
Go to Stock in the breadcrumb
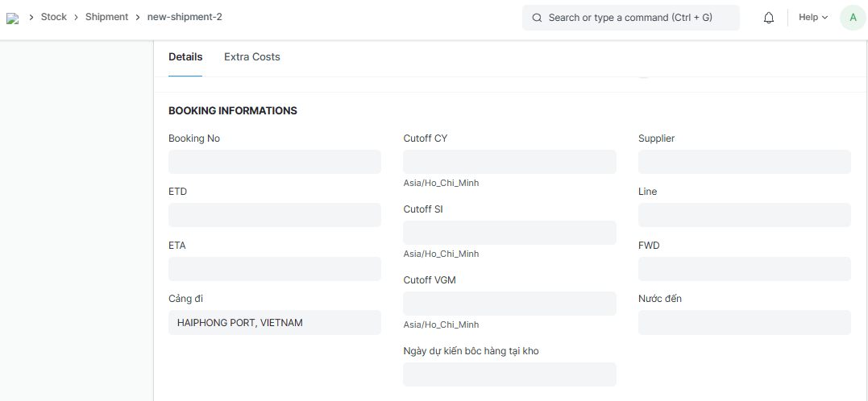[54, 17]
